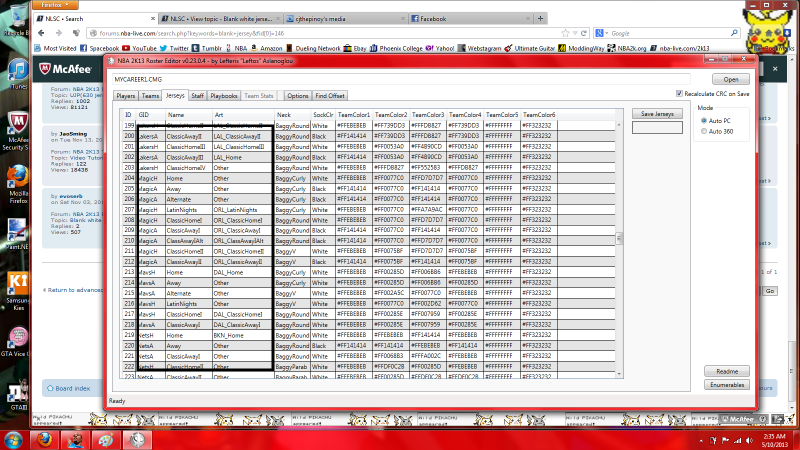This screenshot has width=800, height=450.
Task: Open the Staff tab
Action: [197, 96]
